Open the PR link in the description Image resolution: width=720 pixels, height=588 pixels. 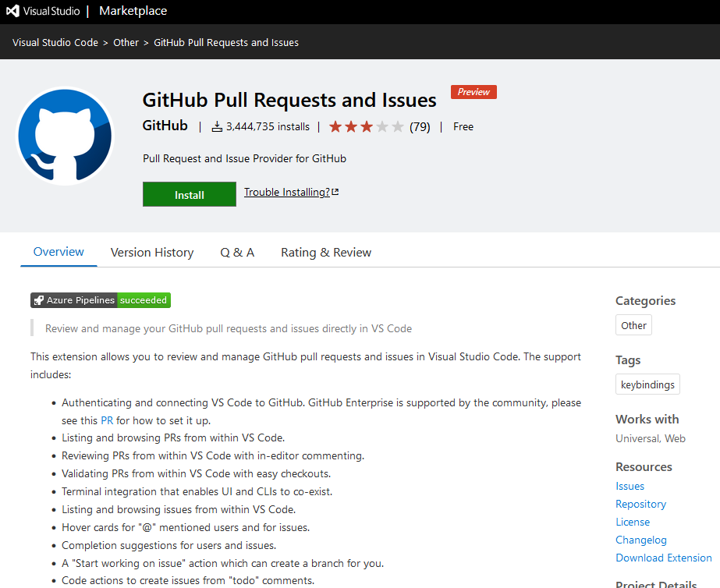(x=108, y=420)
